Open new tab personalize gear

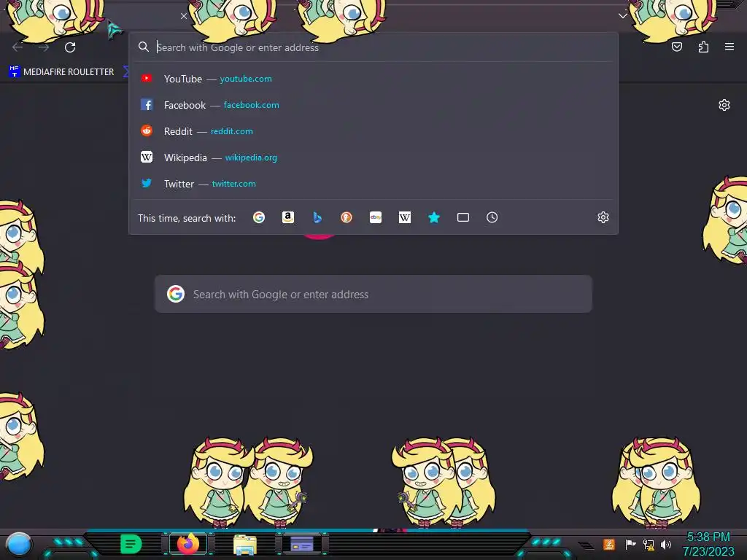click(724, 105)
